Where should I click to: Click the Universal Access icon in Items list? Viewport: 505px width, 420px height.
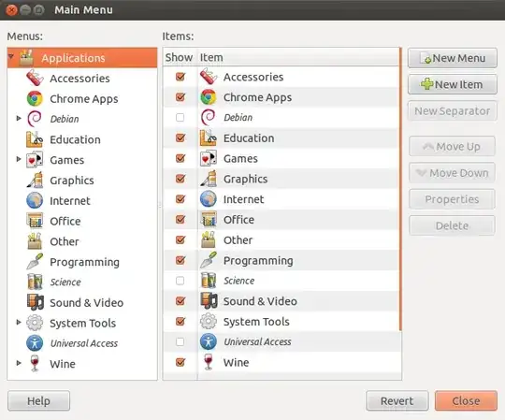coord(209,342)
